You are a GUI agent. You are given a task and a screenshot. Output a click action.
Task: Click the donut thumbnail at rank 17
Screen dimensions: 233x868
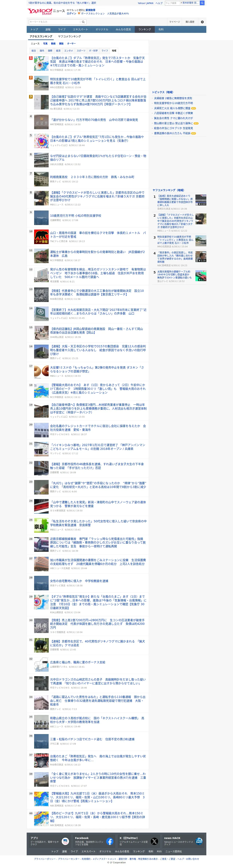point(41,371)
